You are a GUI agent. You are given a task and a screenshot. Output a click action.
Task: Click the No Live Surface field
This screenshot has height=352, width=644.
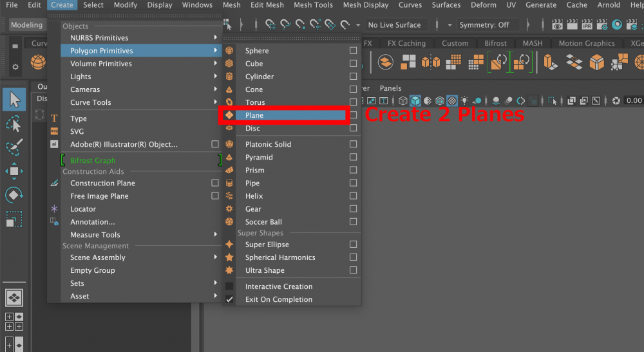[x=393, y=25]
